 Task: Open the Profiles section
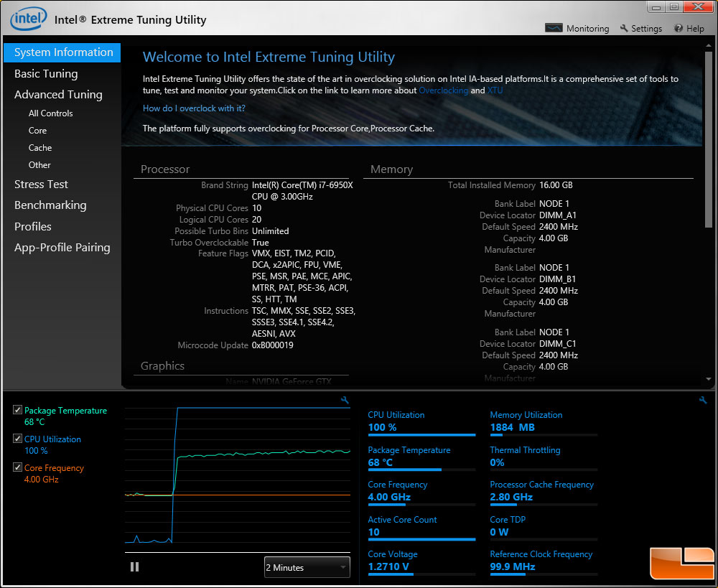[x=32, y=226]
